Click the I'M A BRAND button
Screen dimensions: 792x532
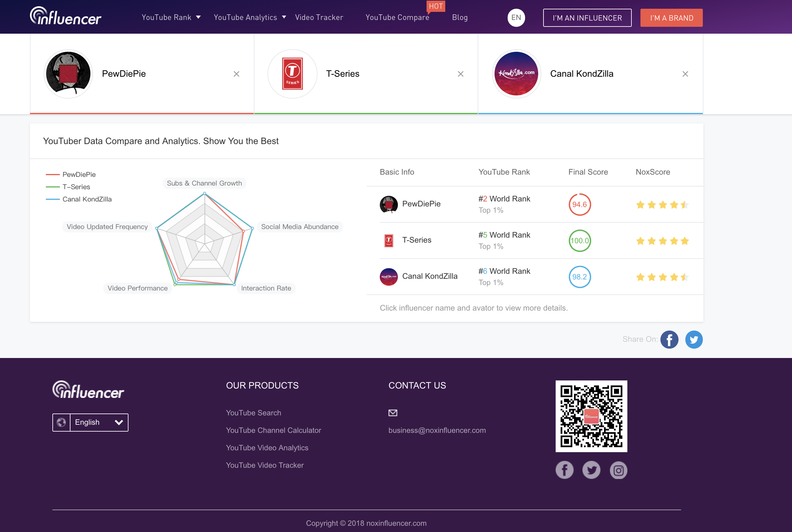pyautogui.click(x=671, y=18)
